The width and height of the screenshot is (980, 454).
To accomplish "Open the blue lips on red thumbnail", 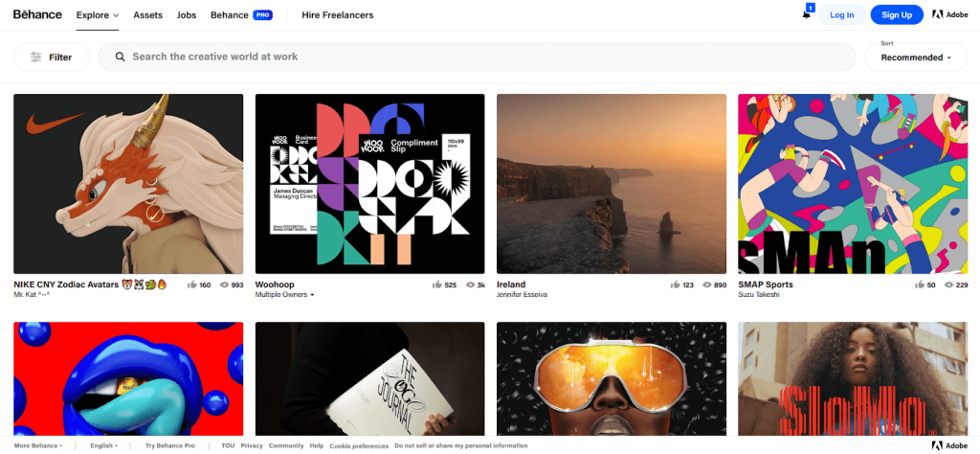I will pyautogui.click(x=128, y=379).
